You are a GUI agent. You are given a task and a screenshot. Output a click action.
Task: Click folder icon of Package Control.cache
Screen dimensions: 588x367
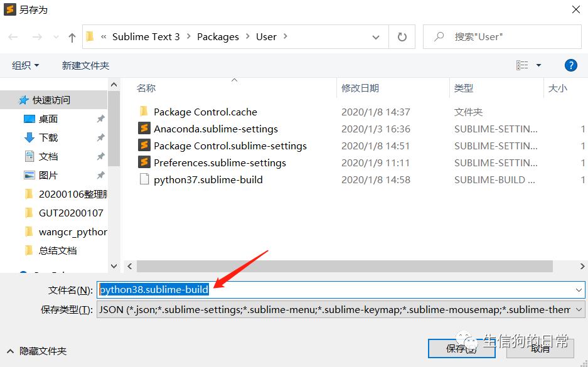pos(144,111)
